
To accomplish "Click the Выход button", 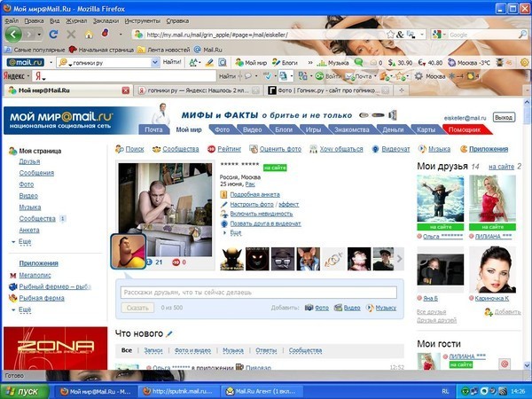I will click(504, 117).
